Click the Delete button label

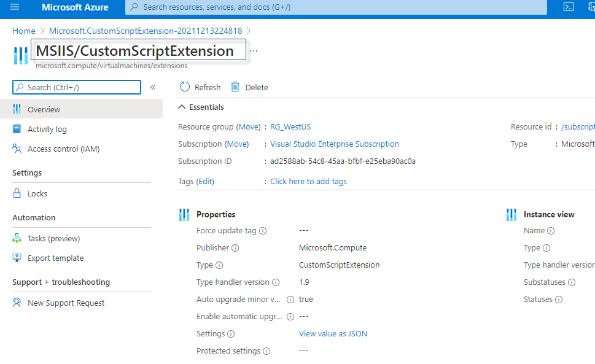(x=257, y=87)
